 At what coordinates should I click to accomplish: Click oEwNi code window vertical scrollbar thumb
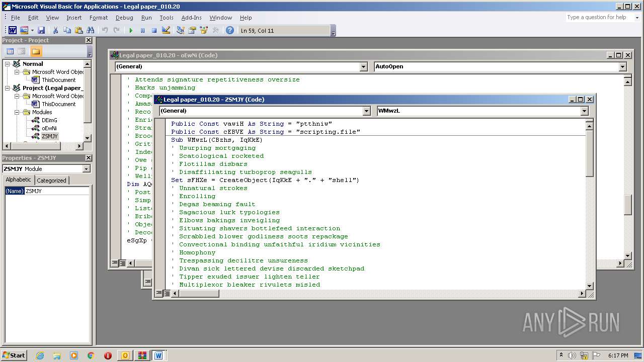coord(628,205)
